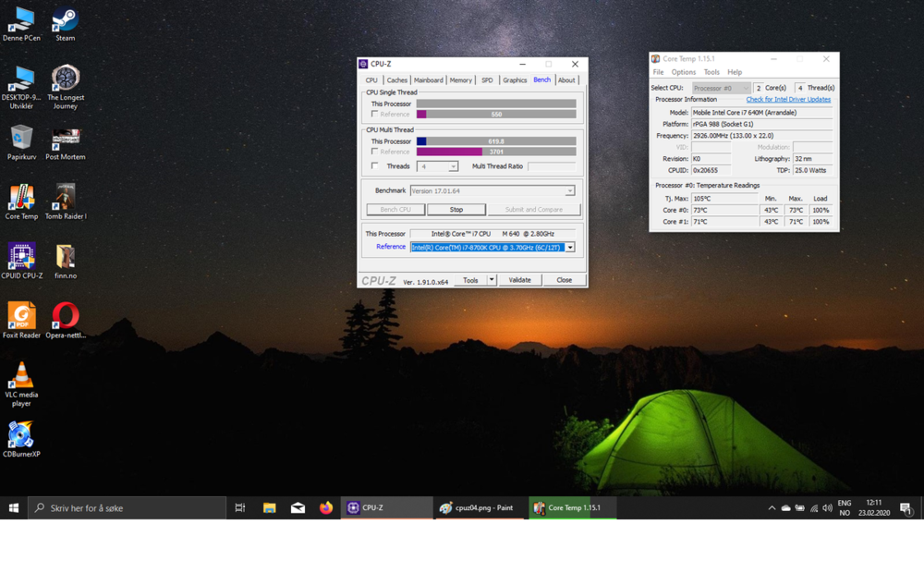Open Task View on the taskbar
The height and width of the screenshot is (561, 924).
(240, 507)
